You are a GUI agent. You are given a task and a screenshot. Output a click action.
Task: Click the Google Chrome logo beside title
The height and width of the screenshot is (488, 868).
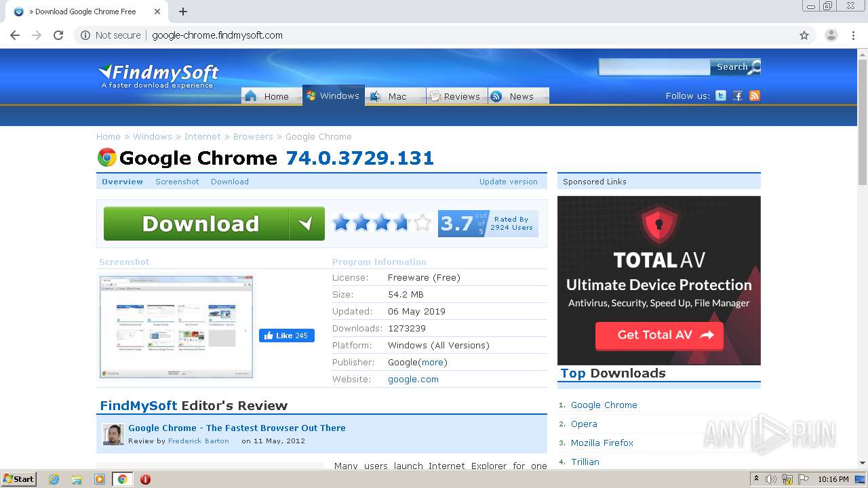point(106,158)
